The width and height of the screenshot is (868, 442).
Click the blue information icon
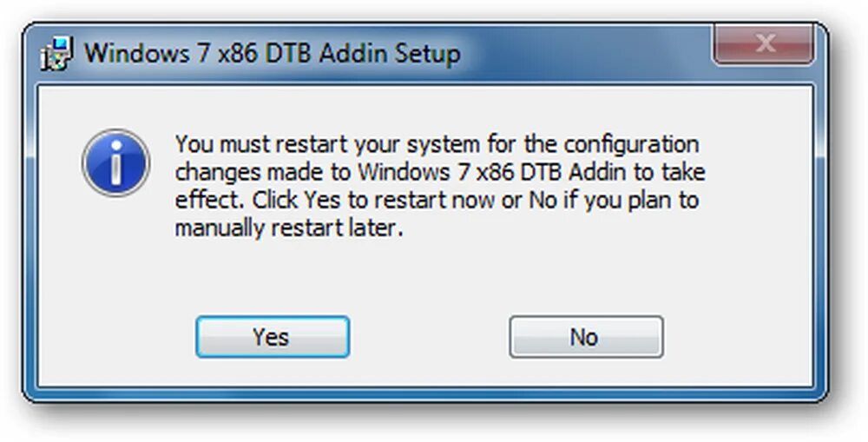pos(115,162)
